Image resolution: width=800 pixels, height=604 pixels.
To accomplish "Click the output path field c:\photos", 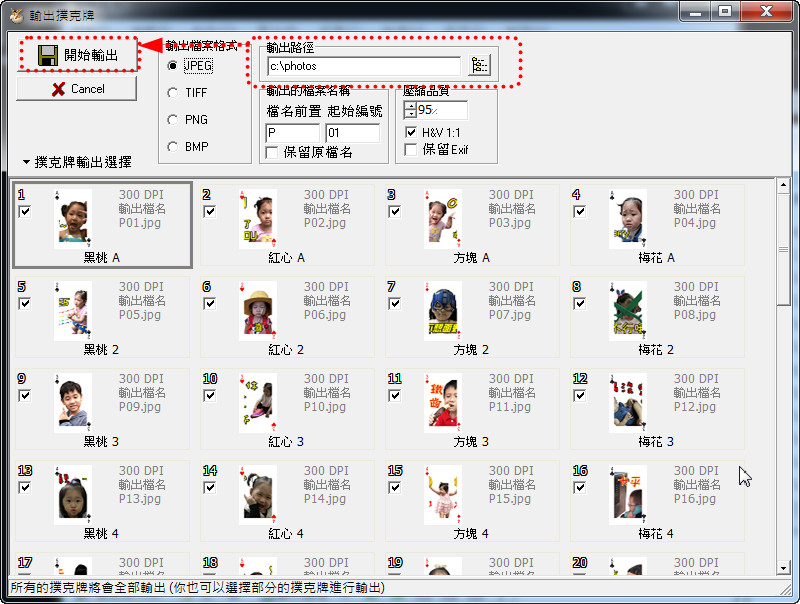I will 364,66.
